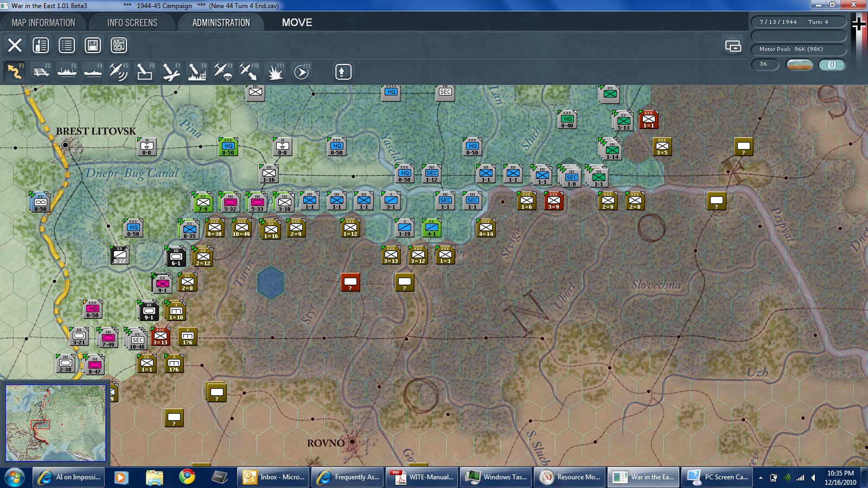Select the 10-48 SEC unit stack
868x488 pixels.
click(136, 339)
